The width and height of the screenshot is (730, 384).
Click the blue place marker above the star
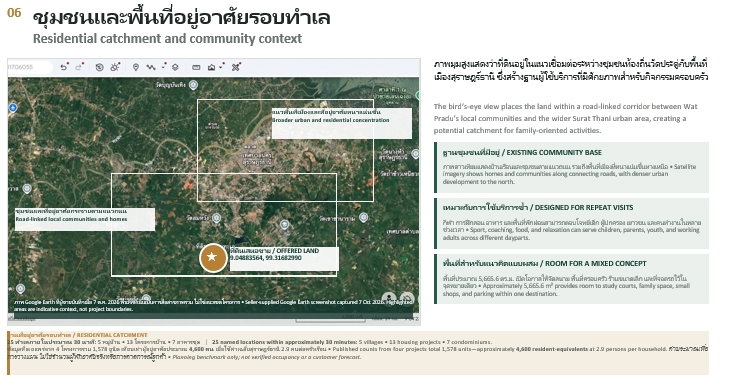pos(284,225)
